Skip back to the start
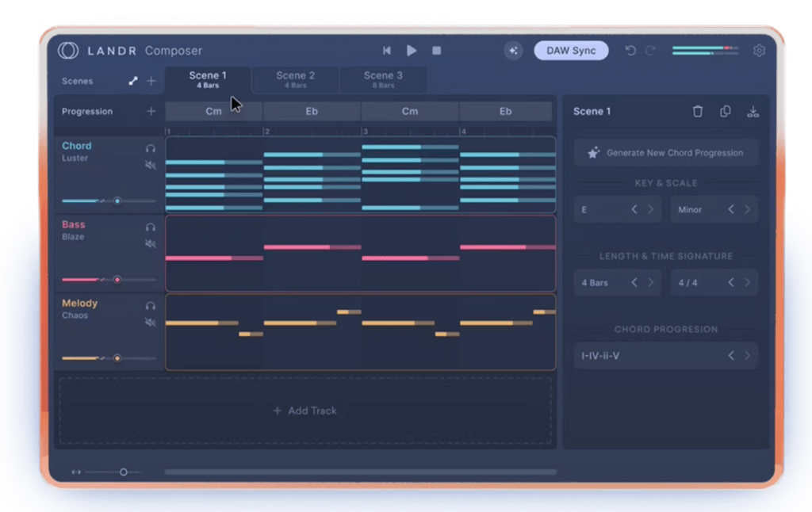Image resolution: width=812 pixels, height=512 pixels. pos(387,50)
